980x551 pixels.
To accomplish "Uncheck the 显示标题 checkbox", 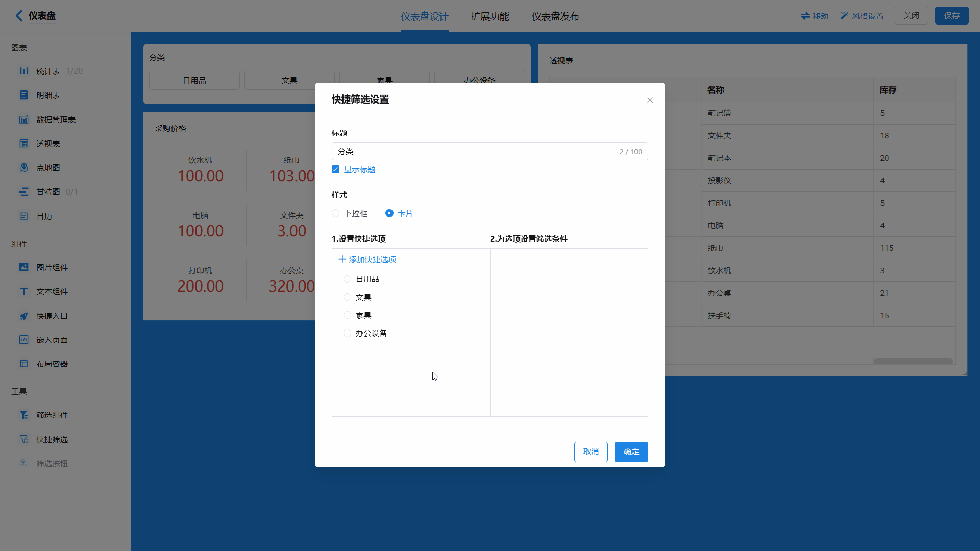I will pos(335,170).
